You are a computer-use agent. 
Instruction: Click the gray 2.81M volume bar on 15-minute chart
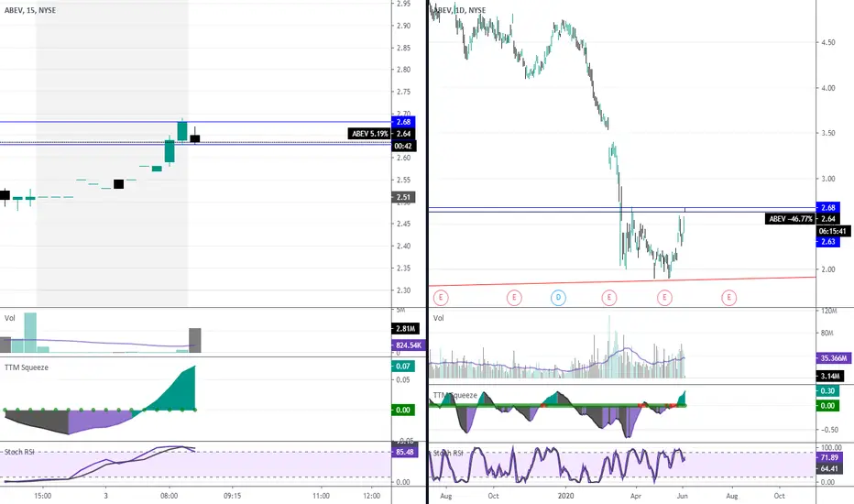click(195, 340)
